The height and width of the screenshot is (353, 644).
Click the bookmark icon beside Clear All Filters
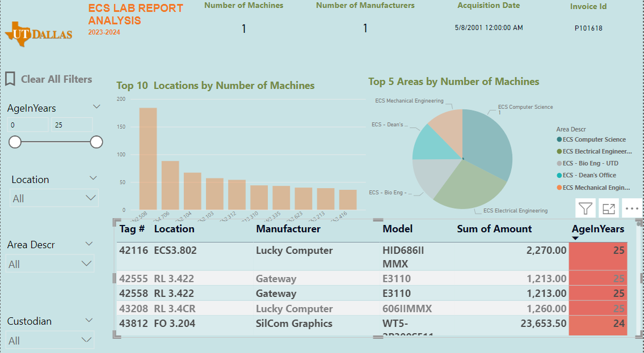[10, 79]
